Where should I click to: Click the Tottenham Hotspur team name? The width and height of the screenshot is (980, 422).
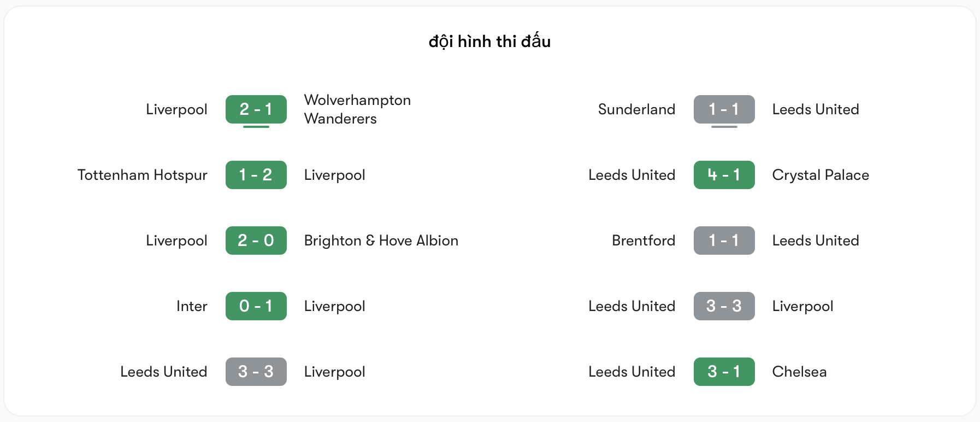[143, 175]
